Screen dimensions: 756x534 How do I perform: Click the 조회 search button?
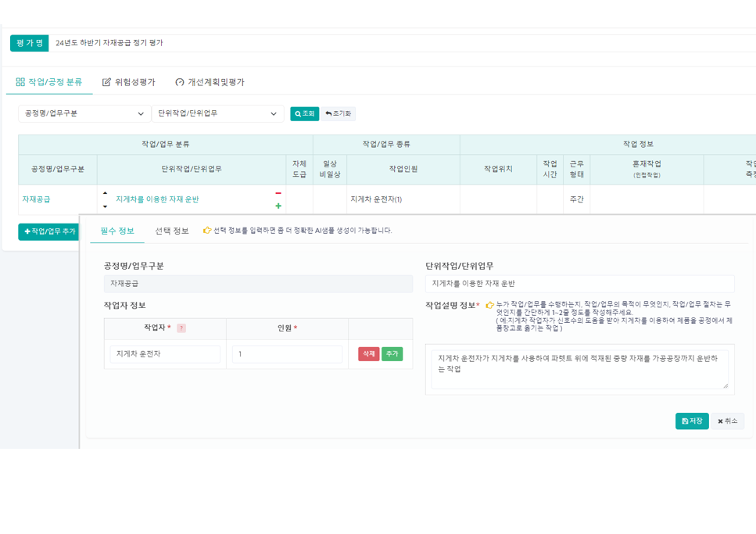[x=304, y=114]
